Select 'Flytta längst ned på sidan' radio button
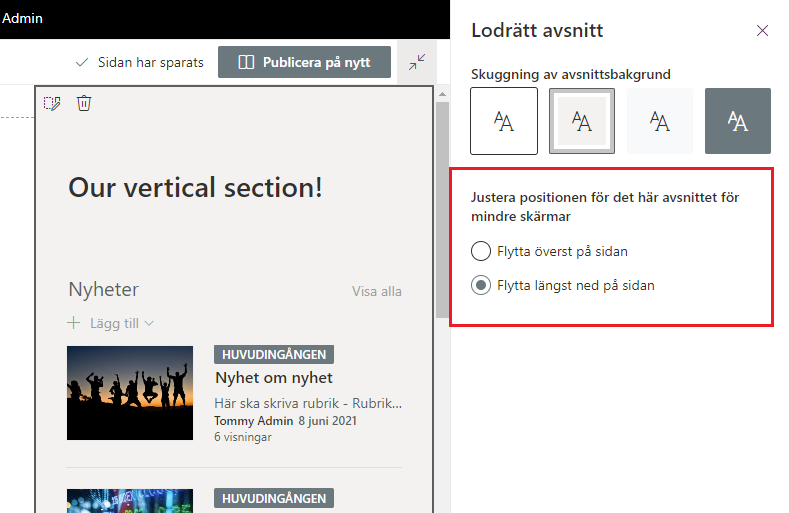This screenshot has height=513, width=789. point(481,285)
